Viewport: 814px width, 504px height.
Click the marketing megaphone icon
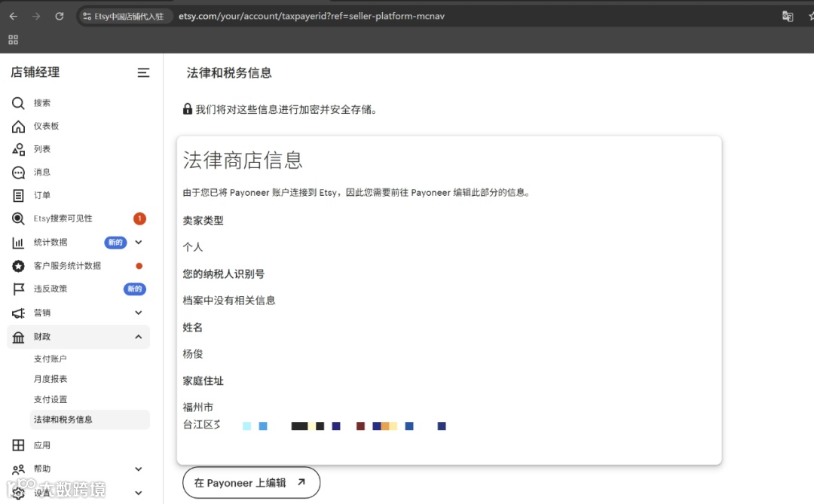coord(18,313)
